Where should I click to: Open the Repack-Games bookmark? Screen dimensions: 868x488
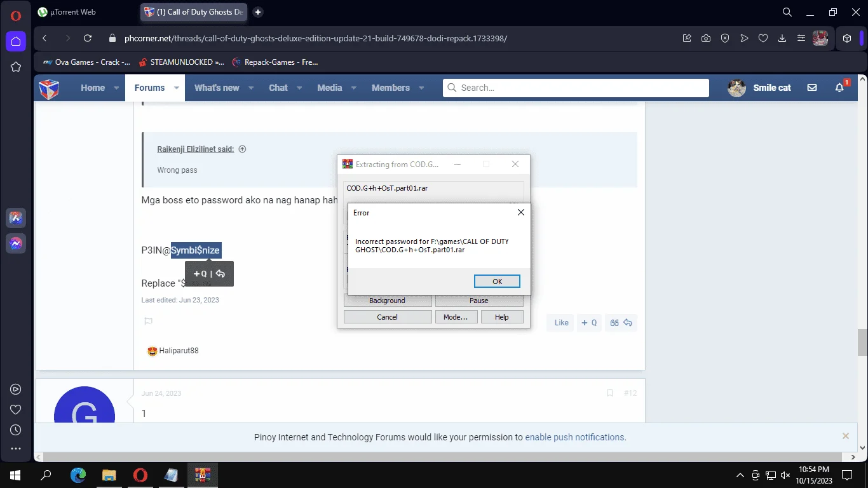pyautogui.click(x=275, y=62)
